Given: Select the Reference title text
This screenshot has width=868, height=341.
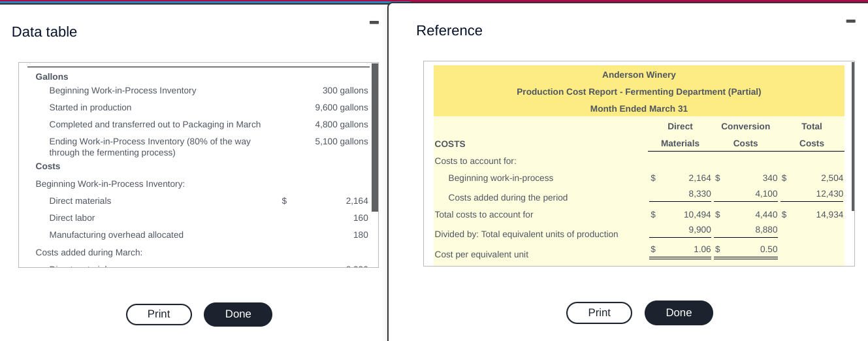Looking at the screenshot, I should pos(449,31).
